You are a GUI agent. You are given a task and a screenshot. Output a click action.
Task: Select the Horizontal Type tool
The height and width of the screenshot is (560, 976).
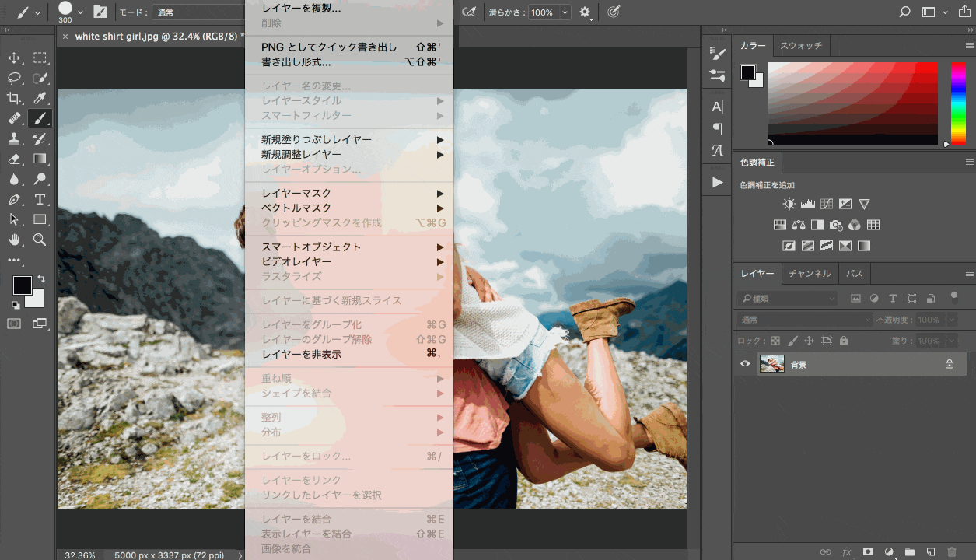click(40, 199)
